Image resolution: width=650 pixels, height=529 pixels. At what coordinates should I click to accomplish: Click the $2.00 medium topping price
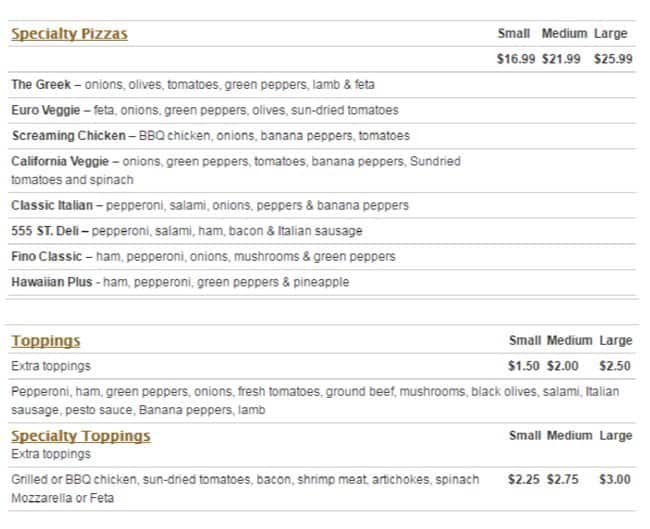pyautogui.click(x=562, y=366)
